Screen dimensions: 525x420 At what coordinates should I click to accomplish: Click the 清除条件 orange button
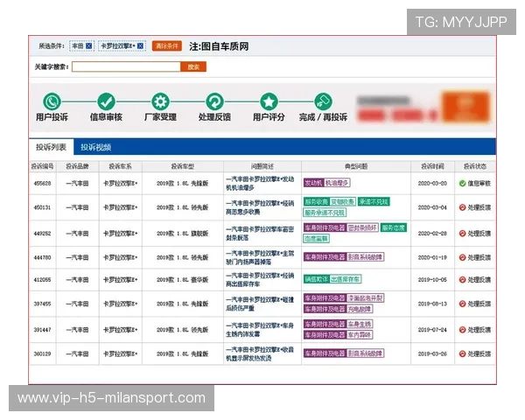pyautogui.click(x=167, y=45)
